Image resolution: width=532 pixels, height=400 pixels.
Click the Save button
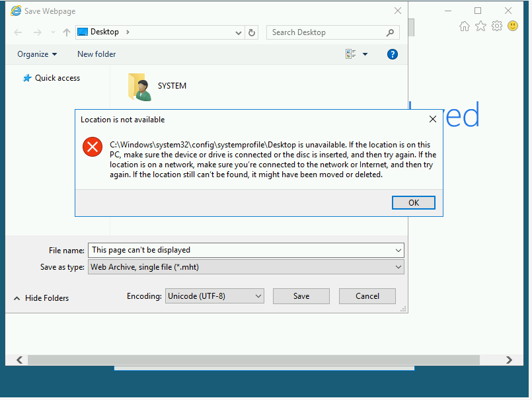click(x=301, y=296)
